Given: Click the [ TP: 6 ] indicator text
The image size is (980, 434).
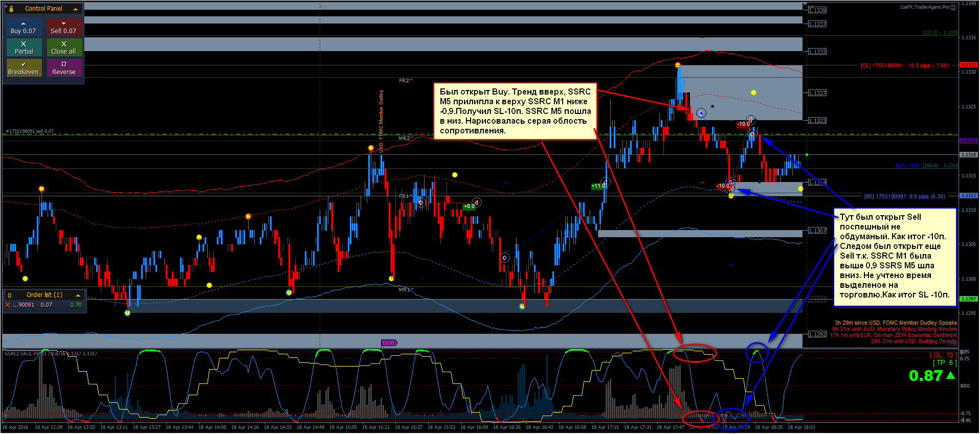Looking at the screenshot, I should [x=944, y=362].
